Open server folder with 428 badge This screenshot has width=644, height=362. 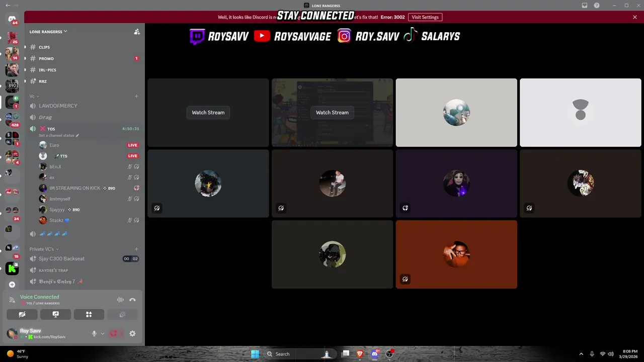click(x=12, y=119)
